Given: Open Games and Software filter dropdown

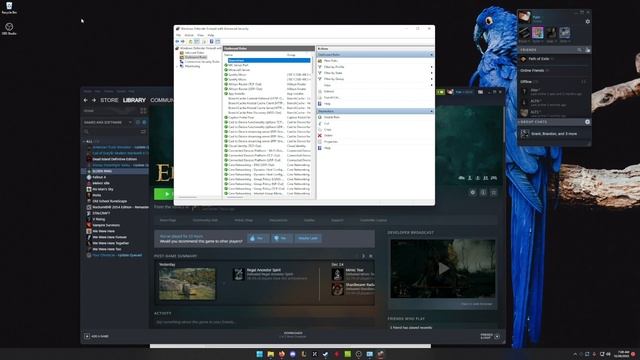Looking at the screenshot, I should click(x=108, y=122).
